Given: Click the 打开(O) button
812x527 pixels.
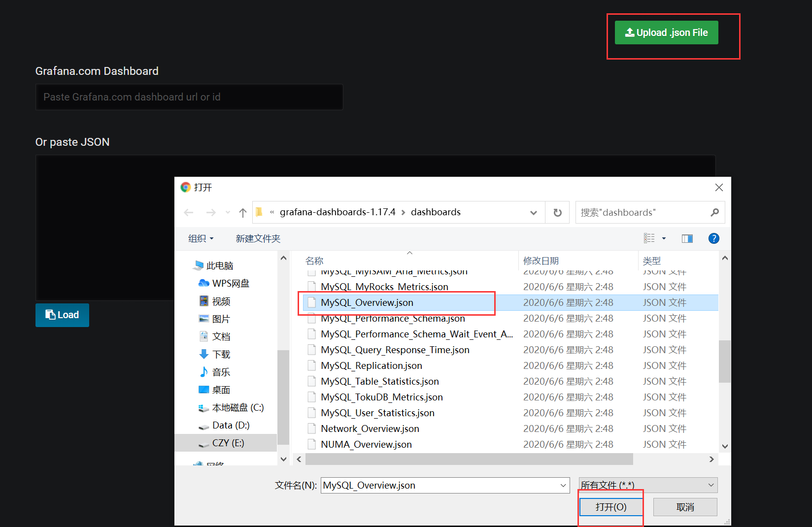Looking at the screenshot, I should pos(611,507).
